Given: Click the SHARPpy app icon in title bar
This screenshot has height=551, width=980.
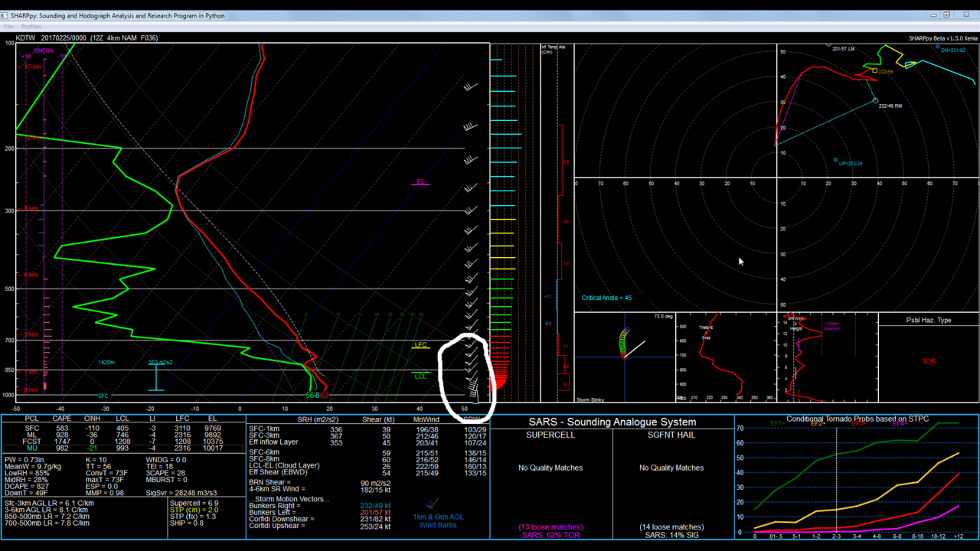Looking at the screenshot, I should pos(5,15).
